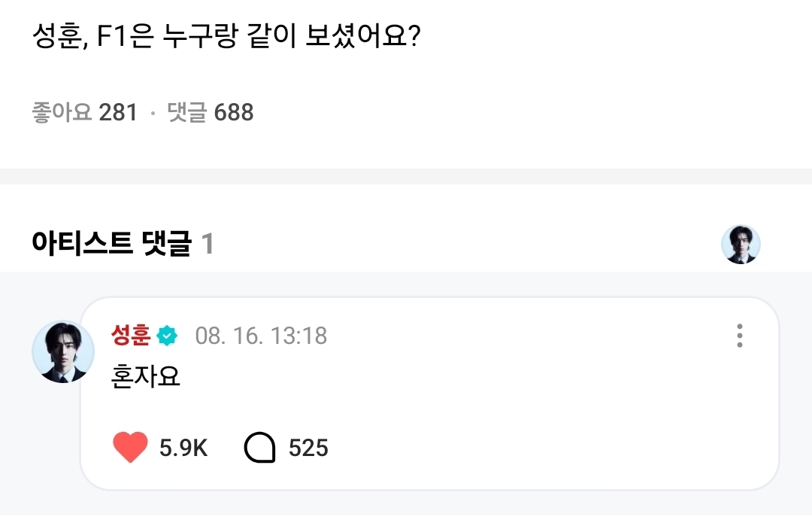Click the teal verified badge beside 성훈
Screen dimensions: 812x523
(168, 336)
